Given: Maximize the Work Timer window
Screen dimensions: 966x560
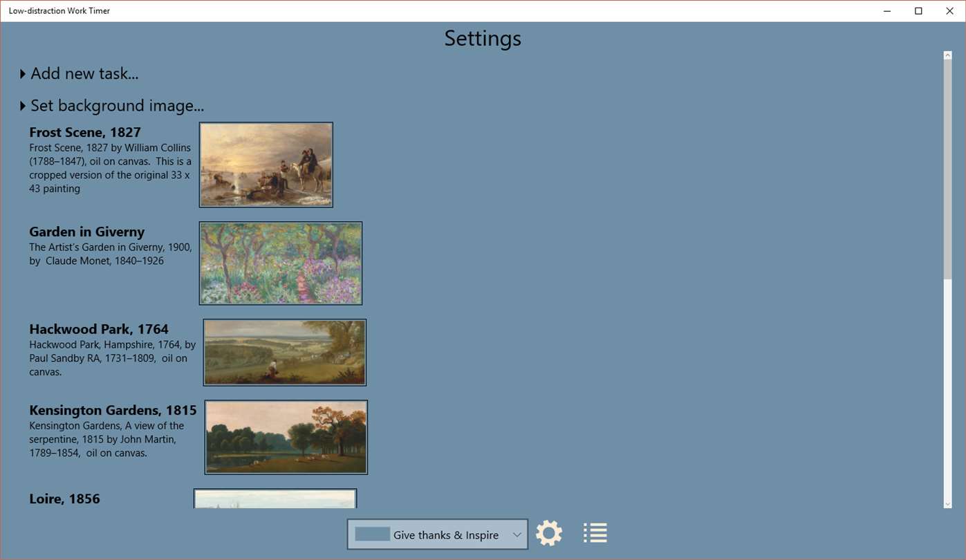Looking at the screenshot, I should point(918,10).
